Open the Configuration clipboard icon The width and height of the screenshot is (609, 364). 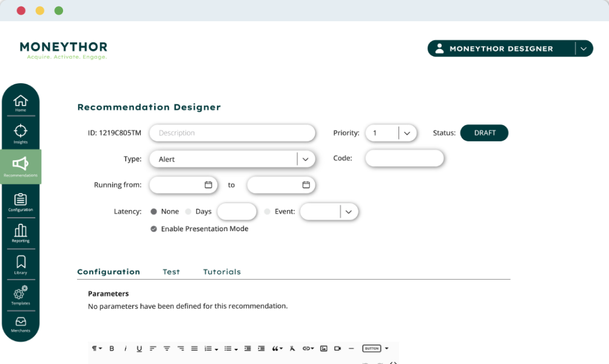[x=21, y=203]
